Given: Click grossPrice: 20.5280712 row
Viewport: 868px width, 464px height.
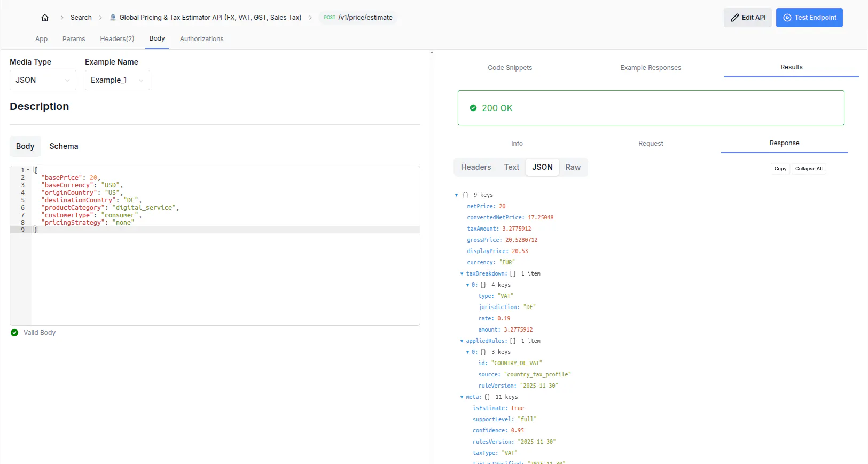Looking at the screenshot, I should coord(502,240).
